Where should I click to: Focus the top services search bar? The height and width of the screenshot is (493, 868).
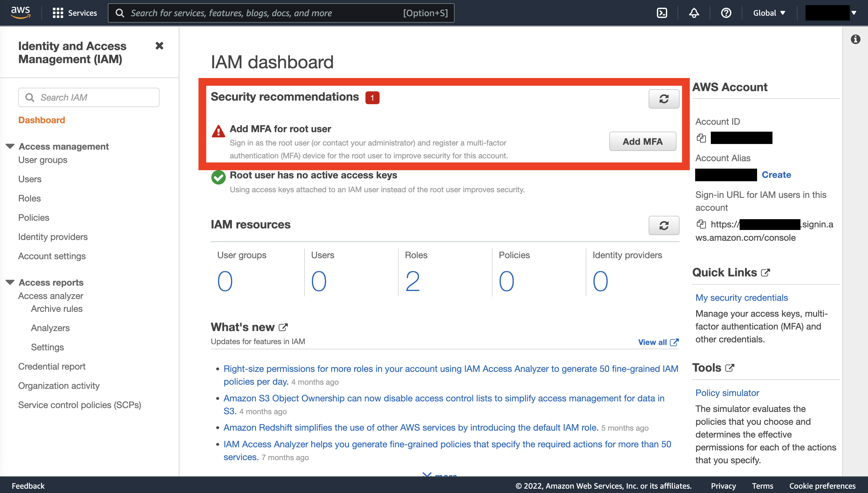point(281,13)
